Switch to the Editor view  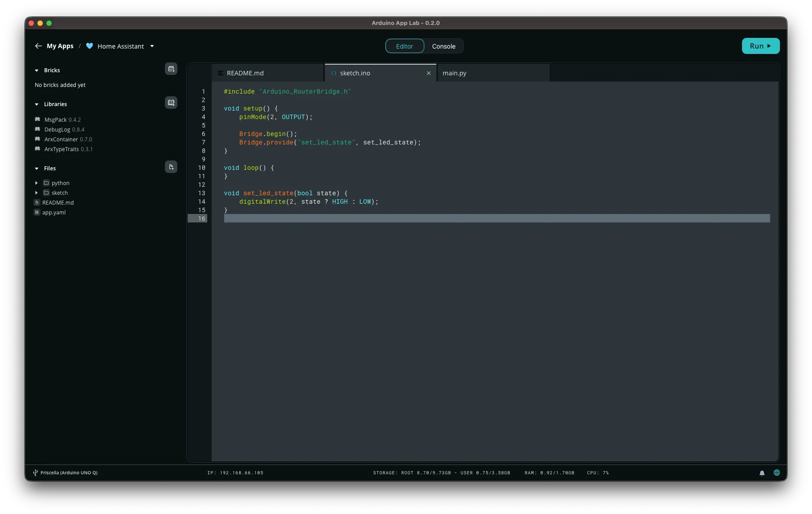tap(404, 46)
